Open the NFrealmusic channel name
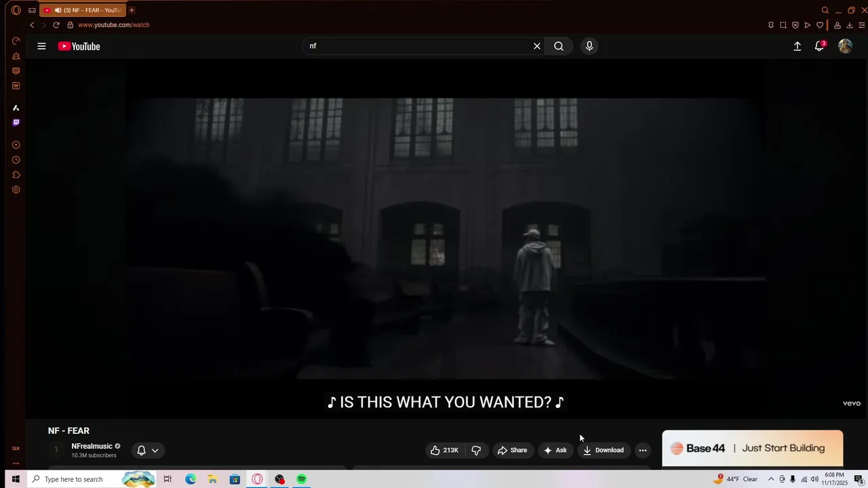Screen dimensions: 868x488 click(92, 446)
